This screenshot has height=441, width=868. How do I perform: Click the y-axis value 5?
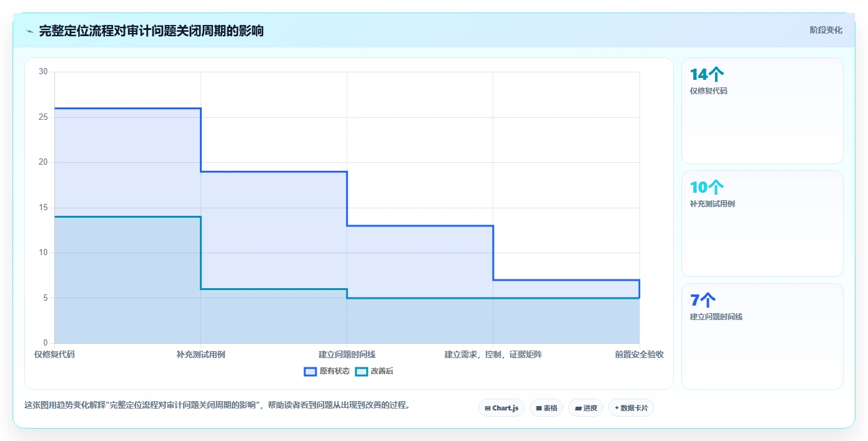45,298
